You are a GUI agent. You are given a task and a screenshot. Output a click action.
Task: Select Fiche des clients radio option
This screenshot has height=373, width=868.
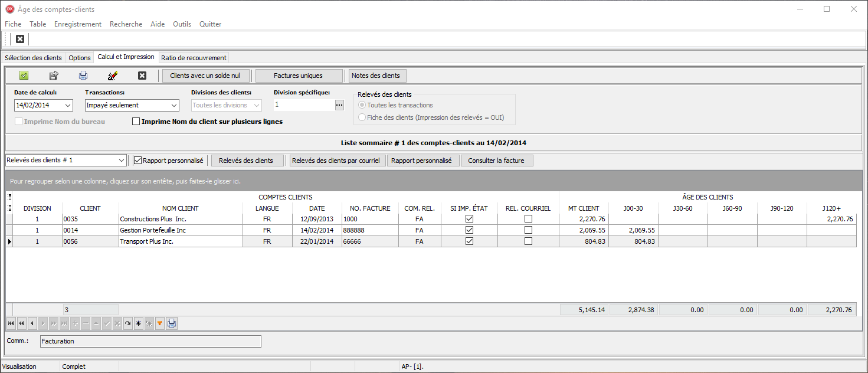click(x=362, y=117)
